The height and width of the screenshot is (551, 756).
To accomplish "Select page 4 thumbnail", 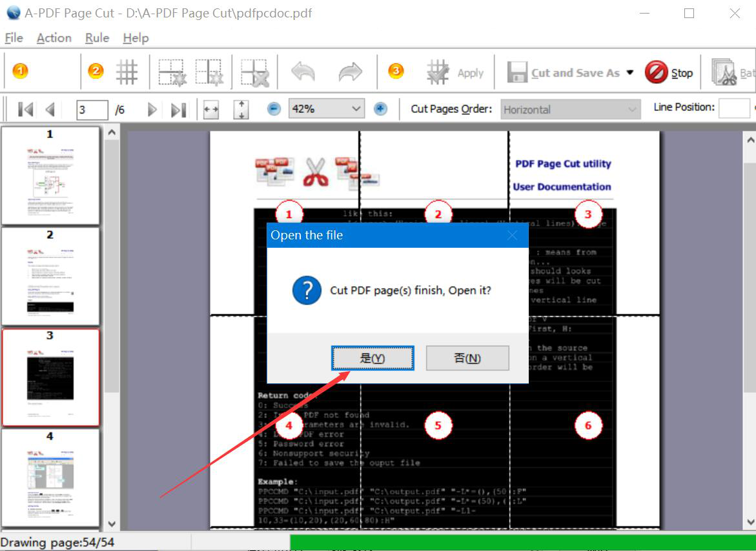I will [x=50, y=478].
